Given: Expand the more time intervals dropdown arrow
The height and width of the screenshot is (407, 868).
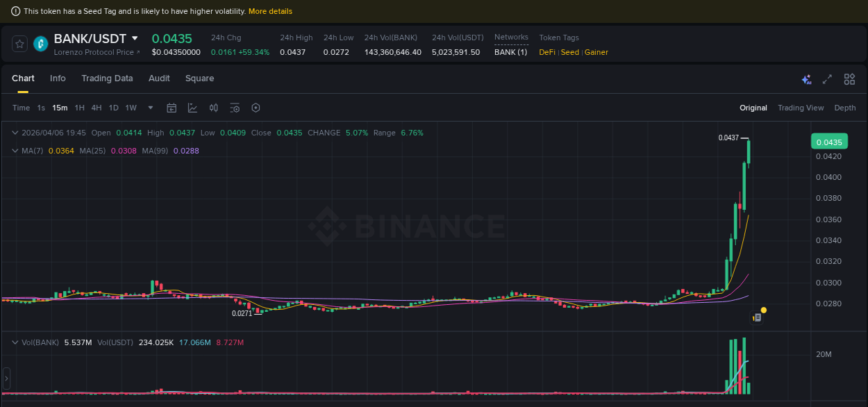Looking at the screenshot, I should click(x=151, y=108).
